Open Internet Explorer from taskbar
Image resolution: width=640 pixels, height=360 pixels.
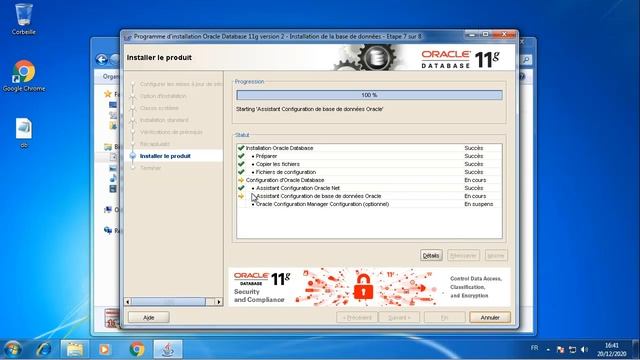(44, 349)
